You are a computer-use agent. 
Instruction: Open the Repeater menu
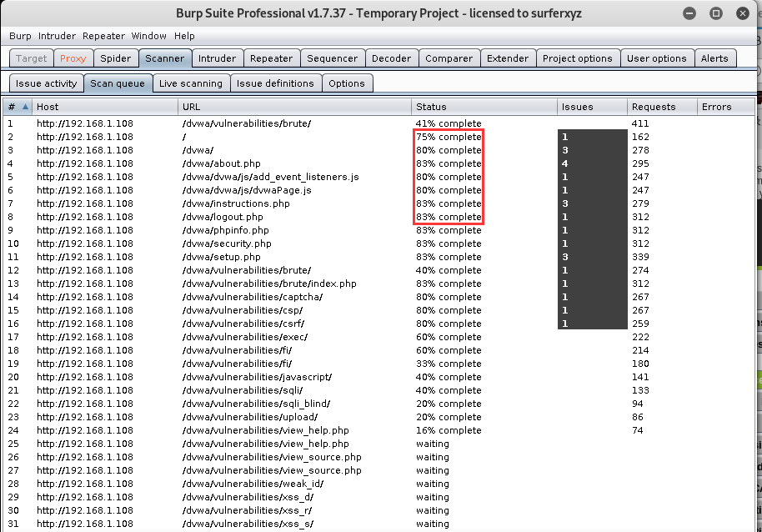tap(103, 36)
